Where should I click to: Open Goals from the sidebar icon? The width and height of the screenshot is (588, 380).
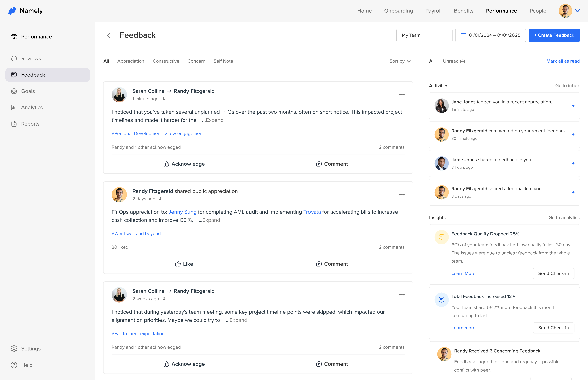click(14, 91)
